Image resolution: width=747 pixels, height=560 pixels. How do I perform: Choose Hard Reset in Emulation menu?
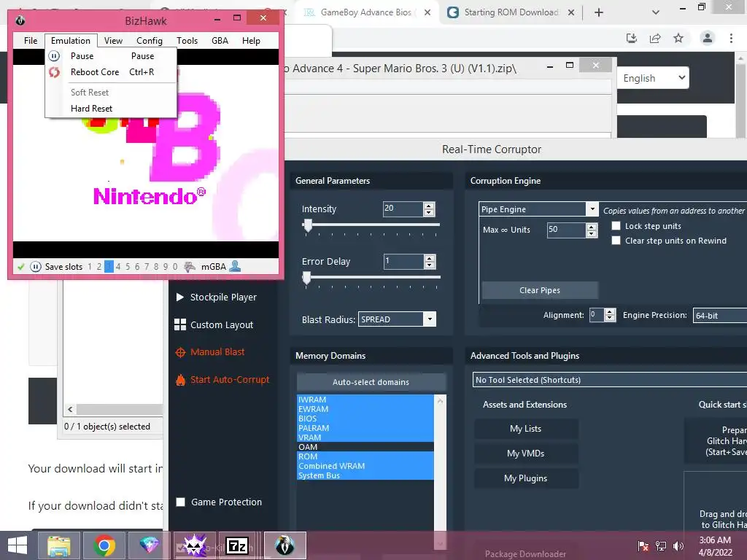111,109
